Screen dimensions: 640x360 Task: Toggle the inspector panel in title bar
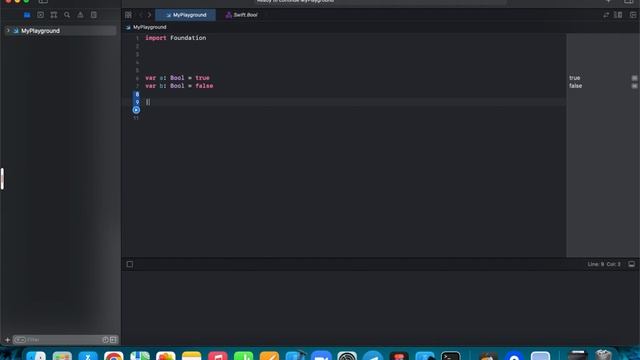tap(629, 2)
